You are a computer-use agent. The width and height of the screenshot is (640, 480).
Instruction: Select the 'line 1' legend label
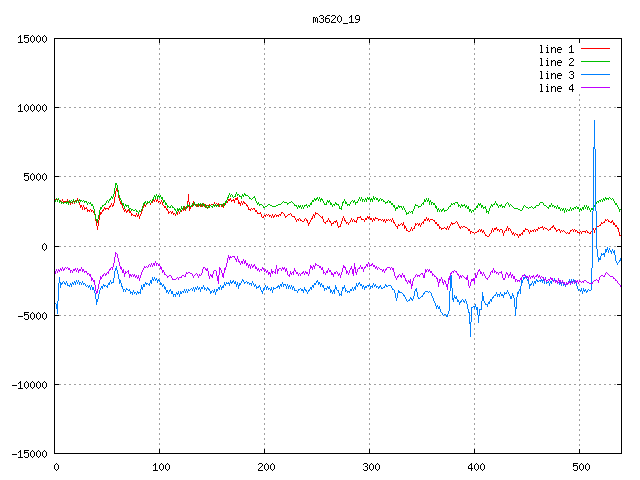click(x=557, y=49)
